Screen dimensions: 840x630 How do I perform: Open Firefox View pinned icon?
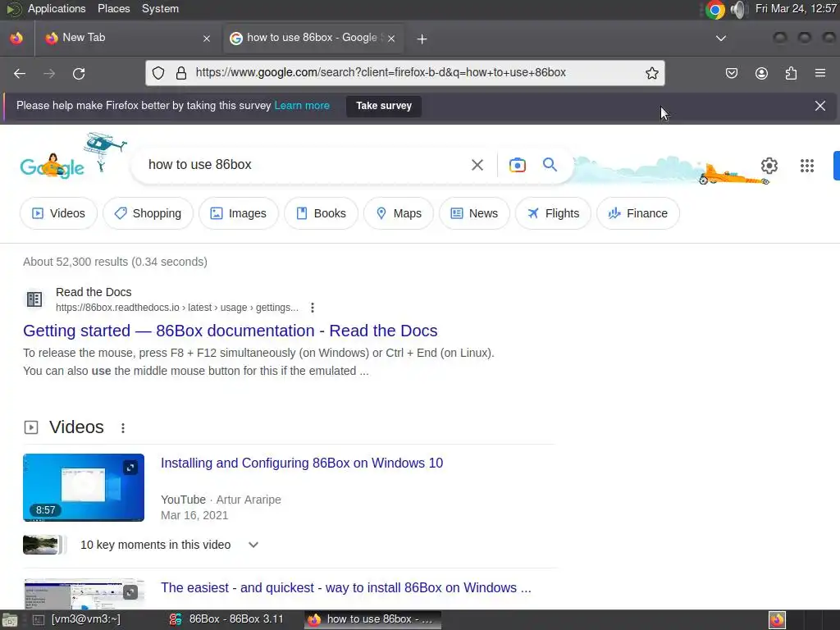pos(16,38)
